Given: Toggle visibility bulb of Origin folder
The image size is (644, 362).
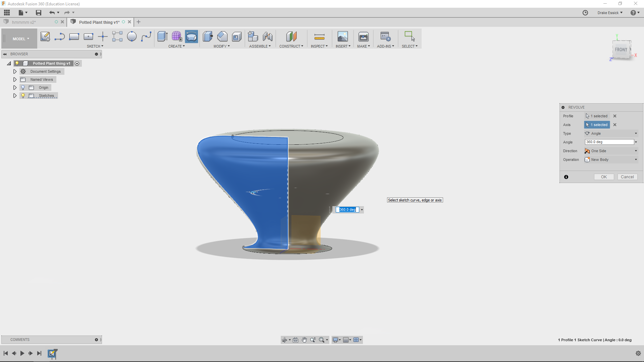Looking at the screenshot, I should click(23, 87).
